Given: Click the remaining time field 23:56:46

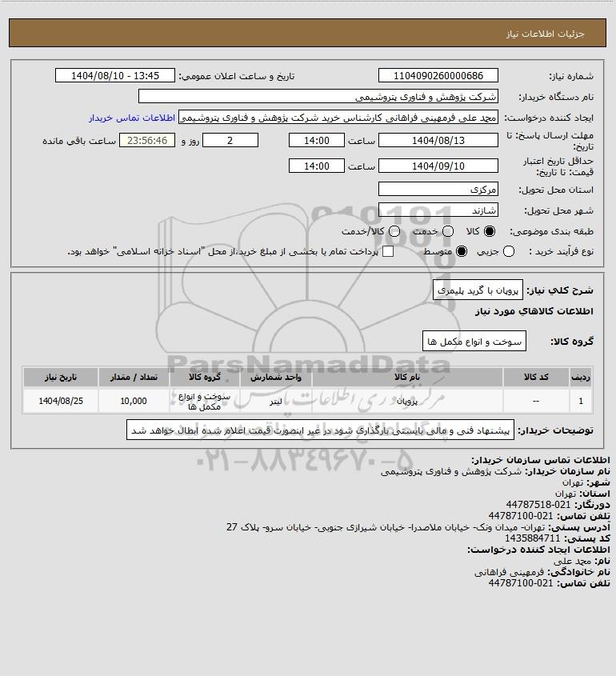Looking at the screenshot, I should [x=147, y=140].
